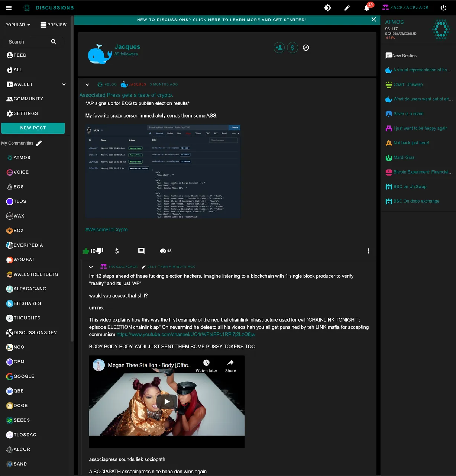This screenshot has height=476, width=456.
Task: Open WOMBAT community
Action: pos(20,260)
